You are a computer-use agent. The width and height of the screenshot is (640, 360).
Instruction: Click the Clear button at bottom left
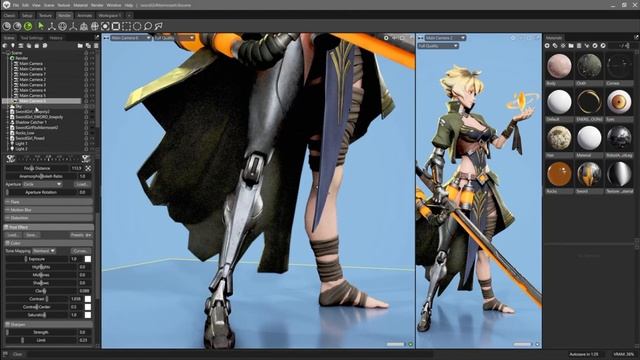[18, 354]
